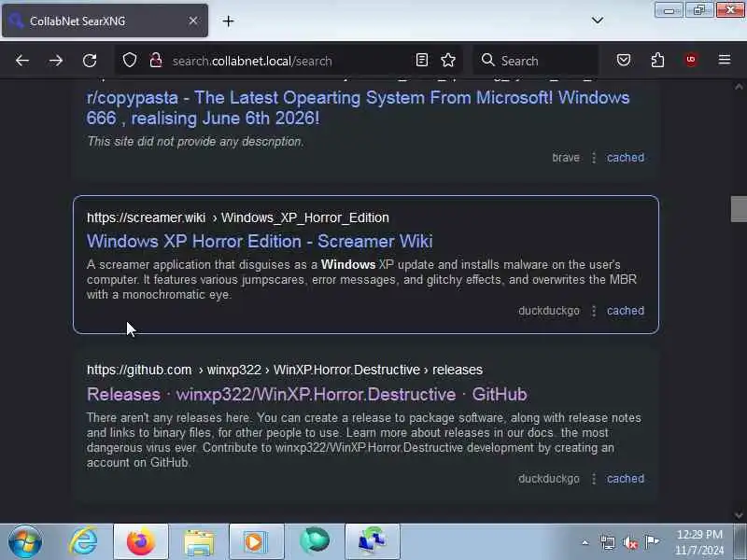747x560 pixels.
Task: Toggle reader view in address bar
Action: tap(422, 60)
